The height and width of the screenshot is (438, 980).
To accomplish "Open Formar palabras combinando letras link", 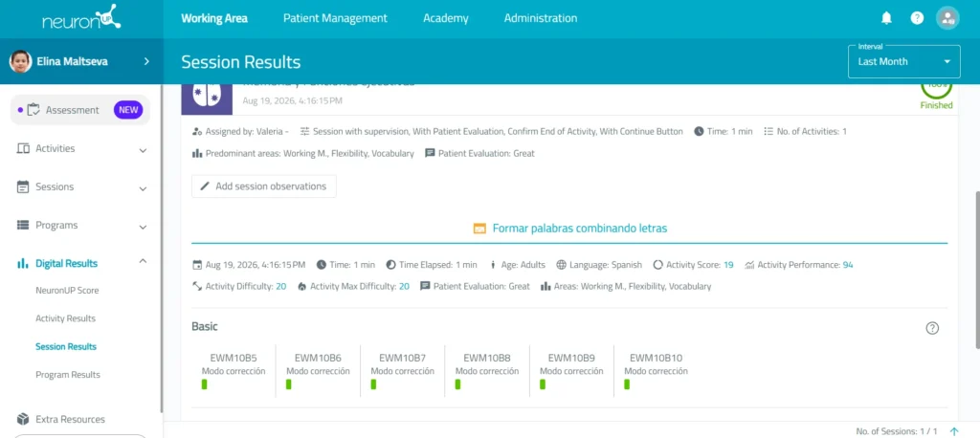I will tap(579, 228).
